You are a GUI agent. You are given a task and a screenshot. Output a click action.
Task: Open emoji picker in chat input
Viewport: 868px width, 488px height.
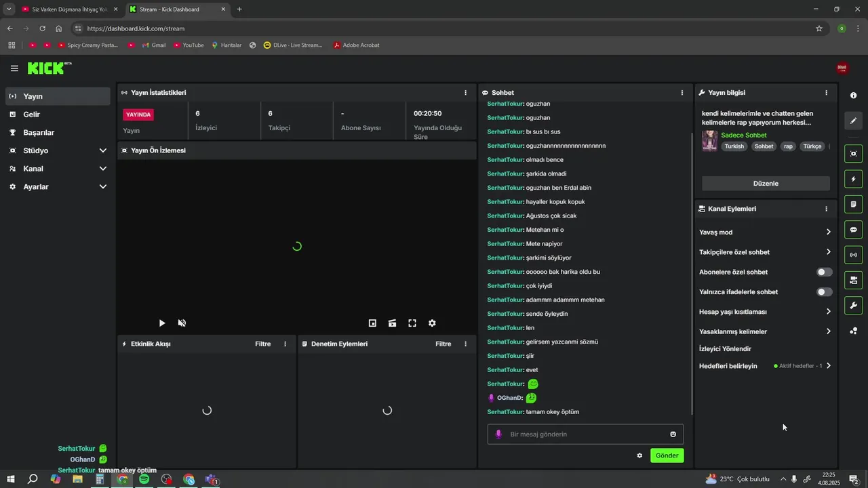point(673,434)
